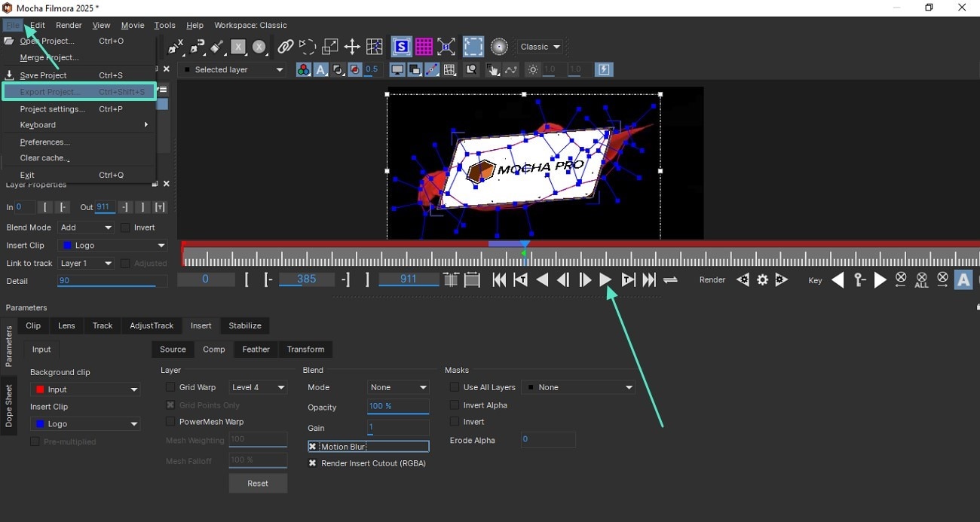The height and width of the screenshot is (522, 980).
Task: Expand the Background clip 'Input' dropdown
Action: pyautogui.click(x=85, y=389)
